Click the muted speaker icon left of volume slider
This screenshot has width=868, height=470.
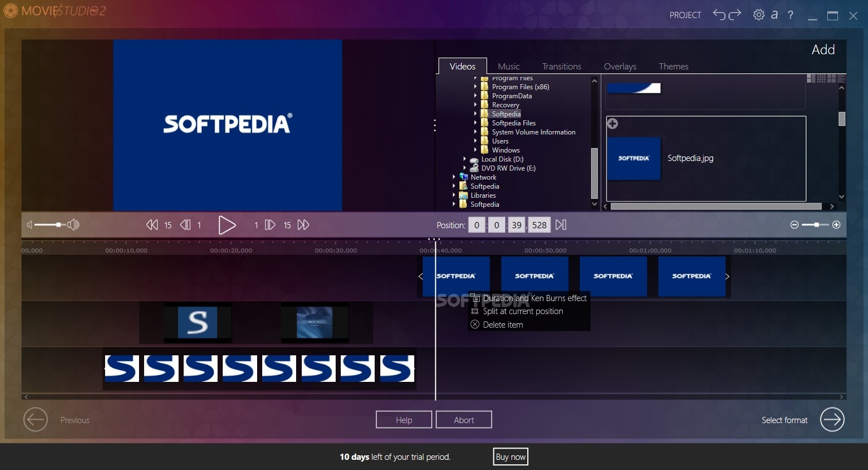click(29, 225)
